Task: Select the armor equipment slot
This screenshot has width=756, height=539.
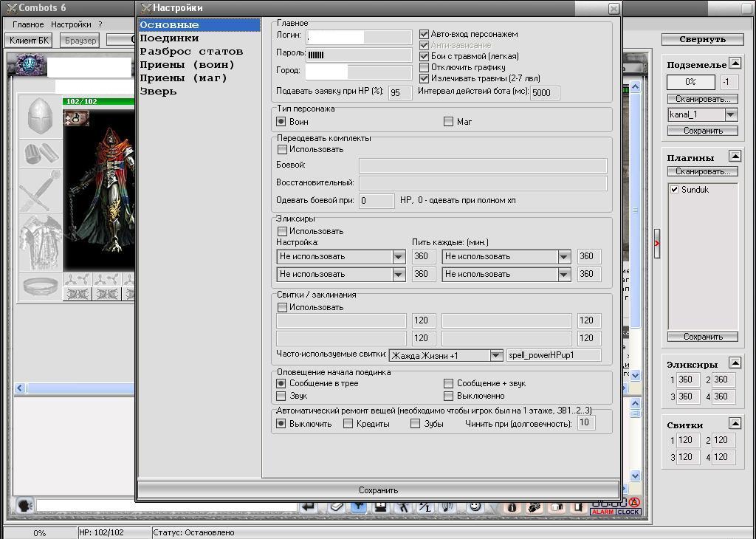Action: click(40, 240)
